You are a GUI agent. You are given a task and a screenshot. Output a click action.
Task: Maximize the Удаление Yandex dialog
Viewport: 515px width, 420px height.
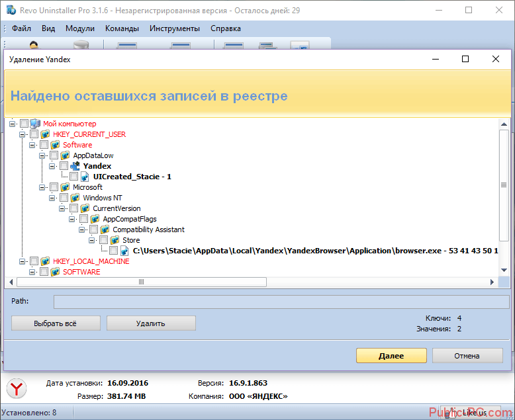point(465,59)
